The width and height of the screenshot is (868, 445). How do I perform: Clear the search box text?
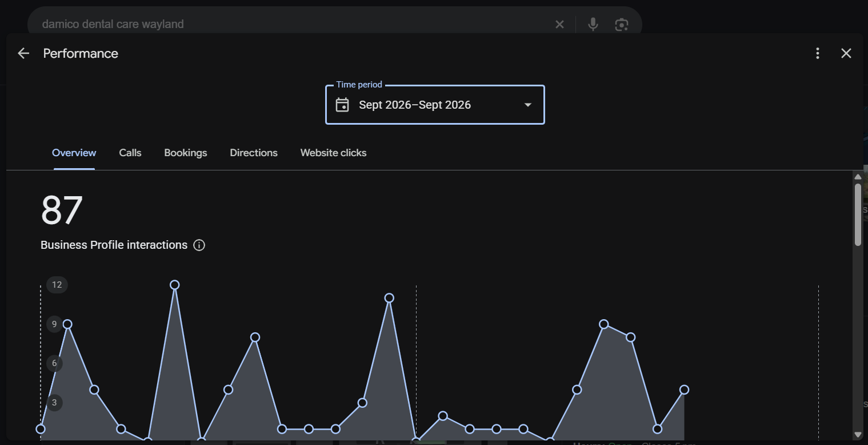coord(559,24)
